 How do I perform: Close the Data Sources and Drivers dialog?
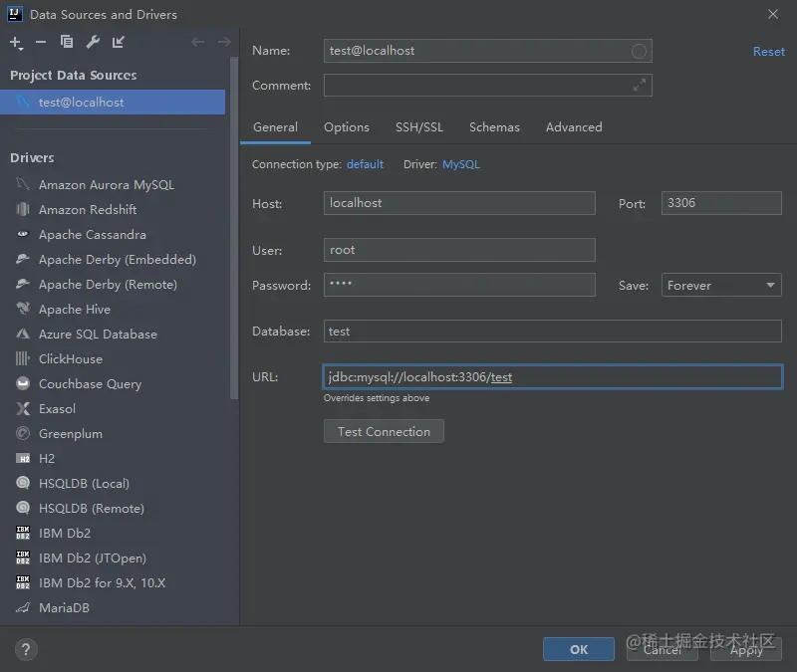tap(773, 14)
